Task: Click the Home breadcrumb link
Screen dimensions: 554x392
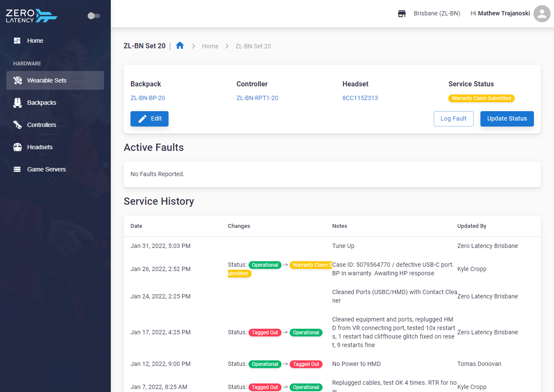Action: [x=210, y=46]
